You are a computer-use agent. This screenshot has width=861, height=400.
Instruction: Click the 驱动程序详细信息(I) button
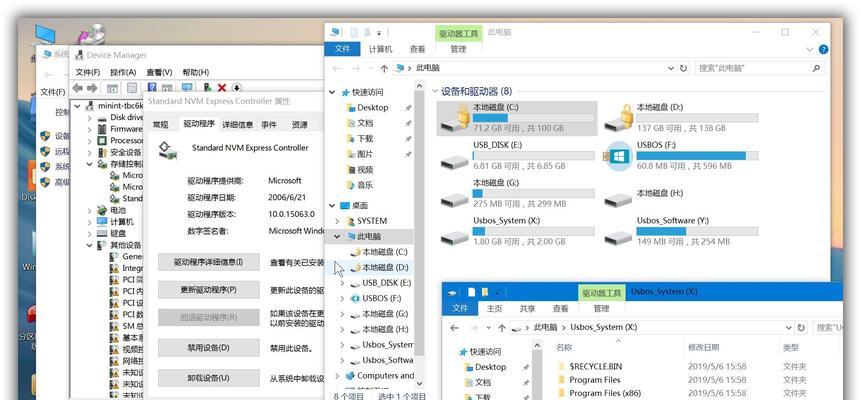point(209,262)
